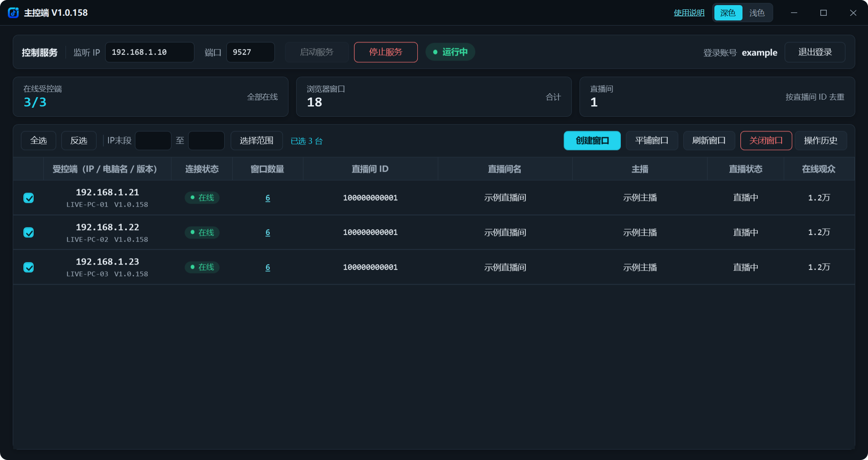Click the login account name example
This screenshot has height=460, width=868.
tap(759, 53)
